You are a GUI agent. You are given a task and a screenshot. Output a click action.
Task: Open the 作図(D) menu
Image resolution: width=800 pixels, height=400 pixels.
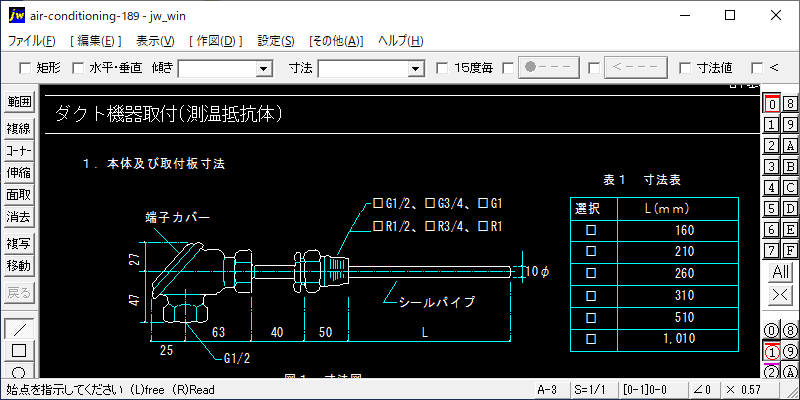pyautogui.click(x=214, y=41)
